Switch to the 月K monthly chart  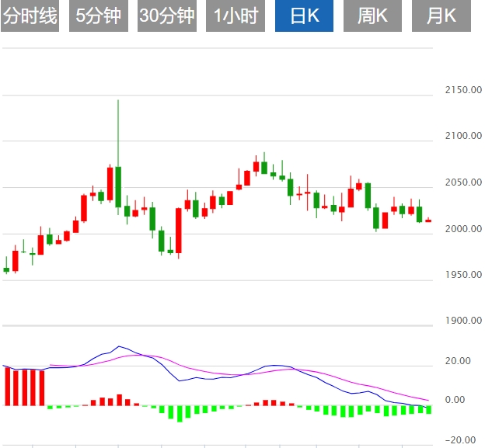(441, 16)
